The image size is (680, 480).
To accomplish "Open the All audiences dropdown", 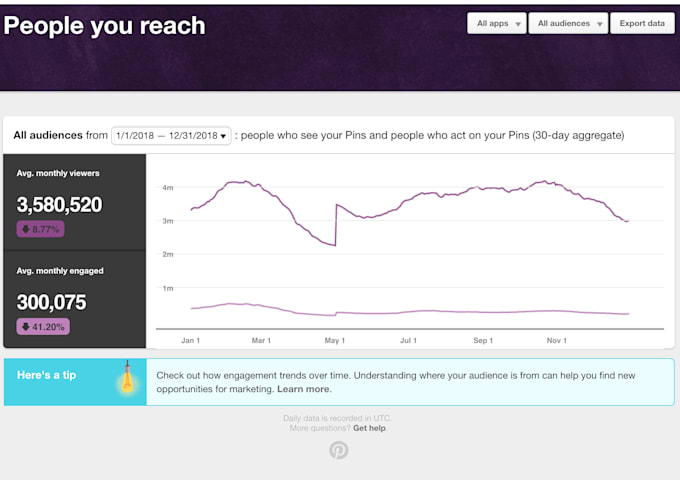I will coord(568,23).
